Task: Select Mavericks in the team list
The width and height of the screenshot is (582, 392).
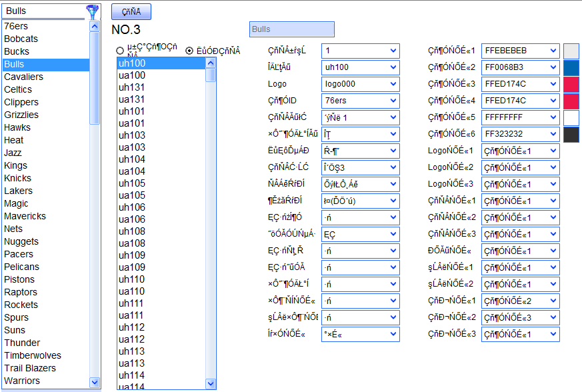Action: point(45,216)
